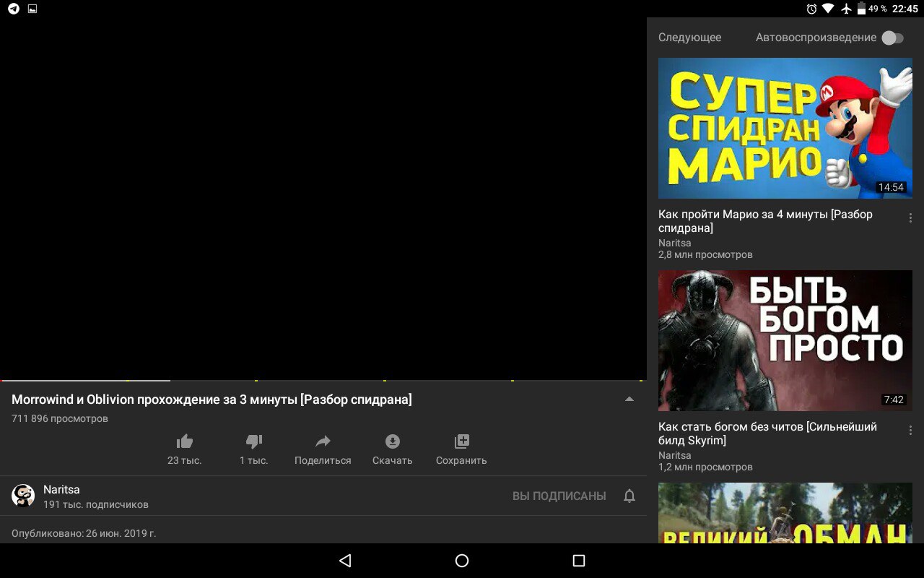Expand the video description with the arrow

coord(629,400)
